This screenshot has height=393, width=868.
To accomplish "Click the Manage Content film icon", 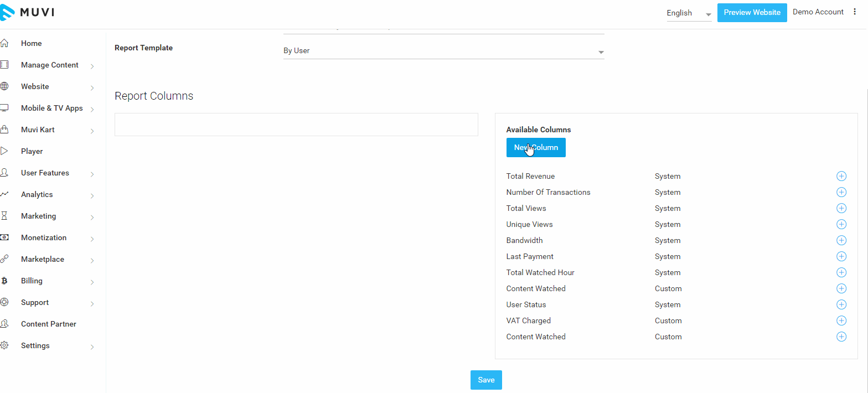I will click(x=4, y=65).
